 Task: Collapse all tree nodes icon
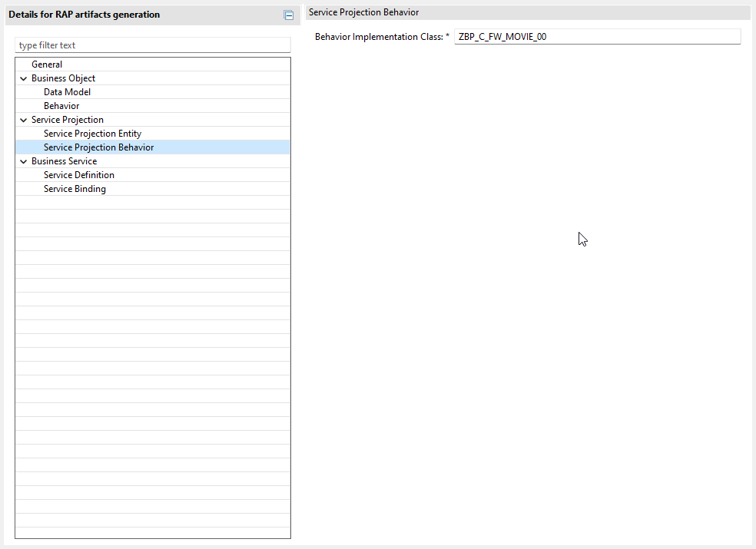[x=288, y=15]
